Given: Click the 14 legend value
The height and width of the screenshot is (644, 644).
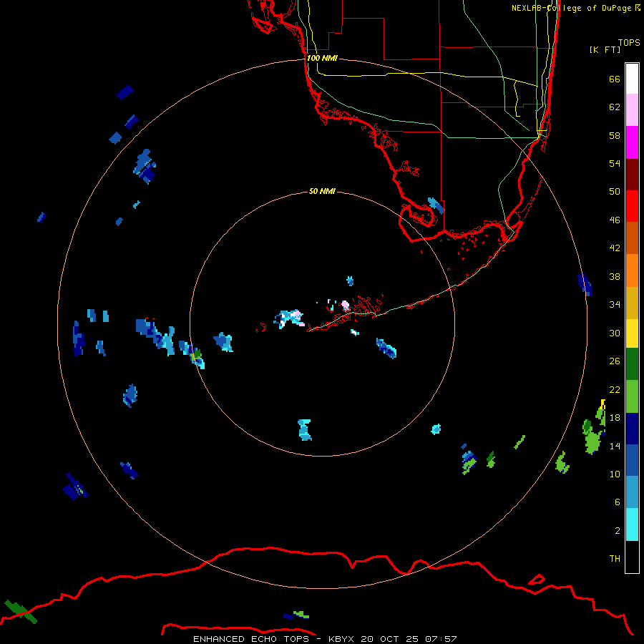Looking at the screenshot, I should 615,446.
